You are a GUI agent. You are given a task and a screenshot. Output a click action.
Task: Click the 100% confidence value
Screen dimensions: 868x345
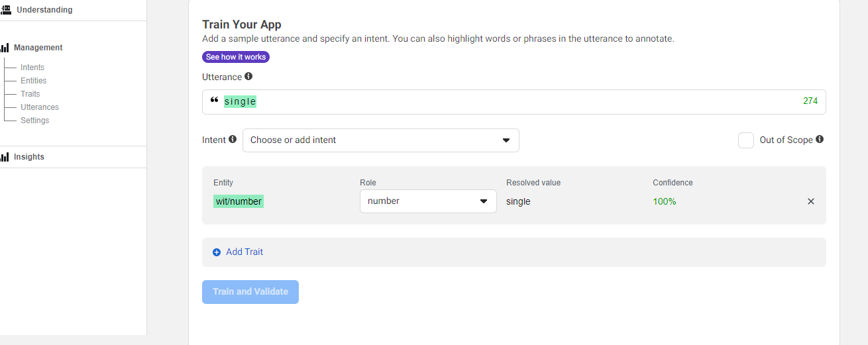pyautogui.click(x=665, y=201)
